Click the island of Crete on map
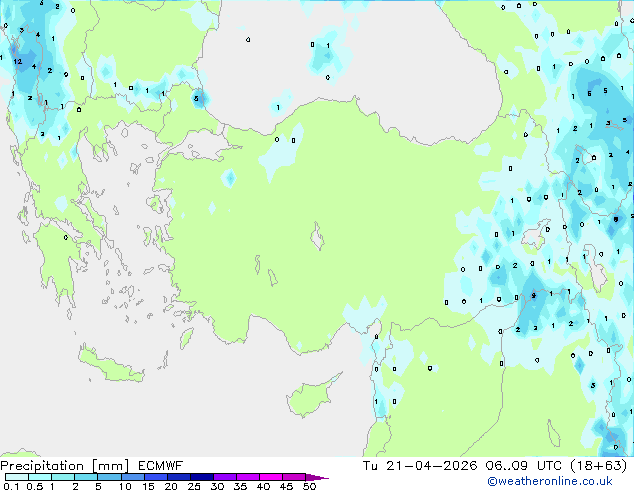 111,365
